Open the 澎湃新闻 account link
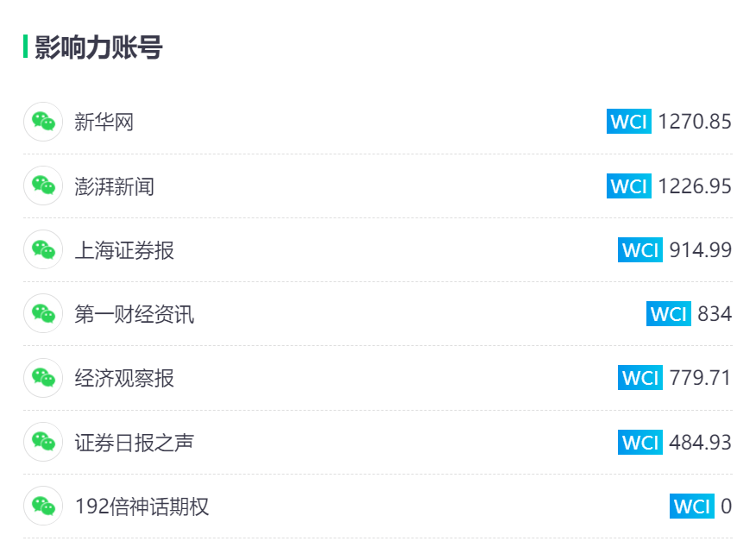This screenshot has width=756, height=560. coord(114,186)
